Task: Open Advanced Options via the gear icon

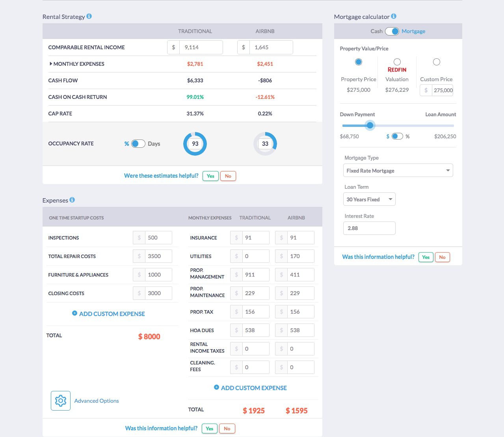Action: 60,400
